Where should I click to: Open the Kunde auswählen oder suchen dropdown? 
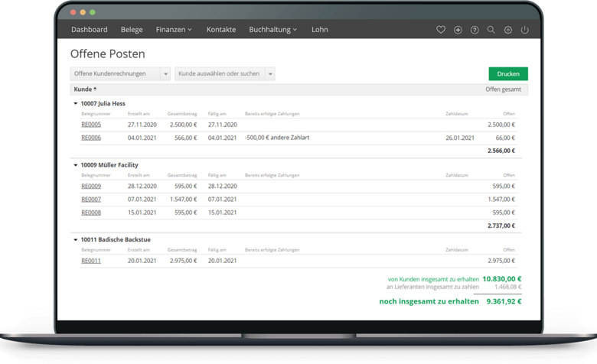270,74
